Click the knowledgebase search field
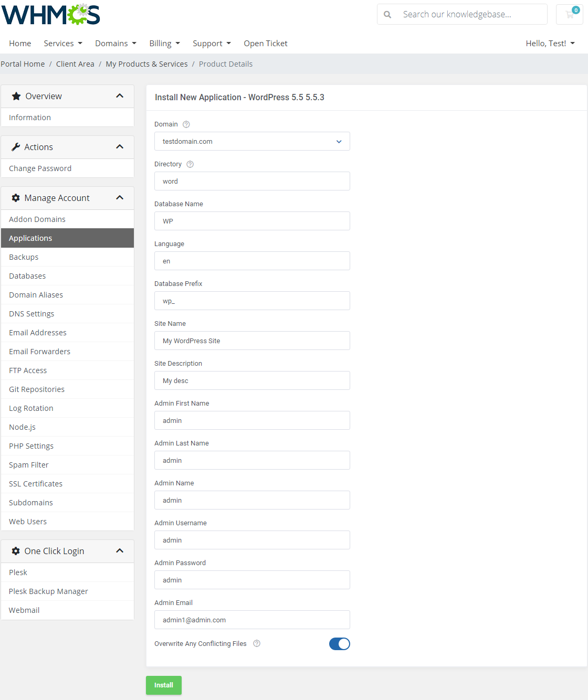588x700 pixels. [x=472, y=14]
